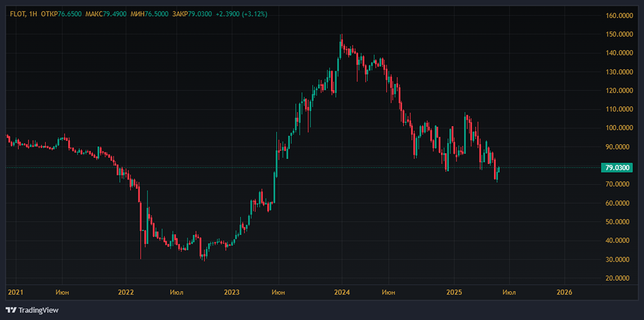644x320 pixels.
Task: Click the 2024 label on time axis
Action: (x=342, y=292)
